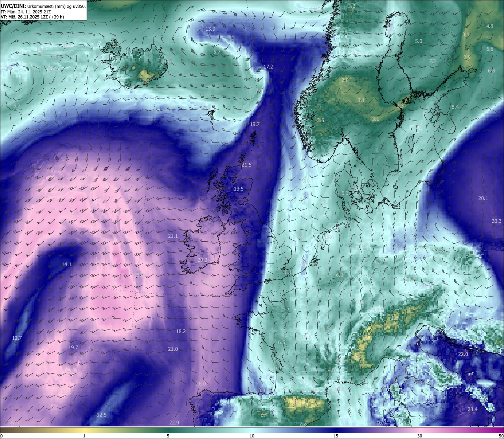
Task: Click the 20.2 value over Ireland
Action: [x=202, y=260]
